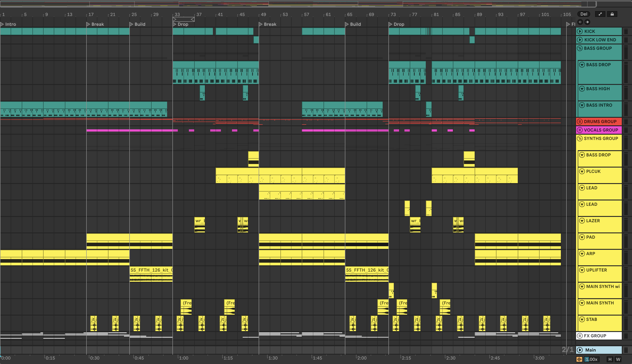Collapse the DRUMS GROUP fold button

tap(580, 122)
